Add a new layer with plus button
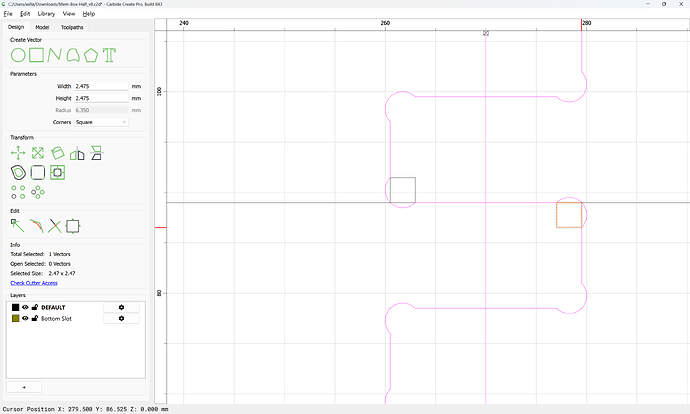 pos(24,387)
